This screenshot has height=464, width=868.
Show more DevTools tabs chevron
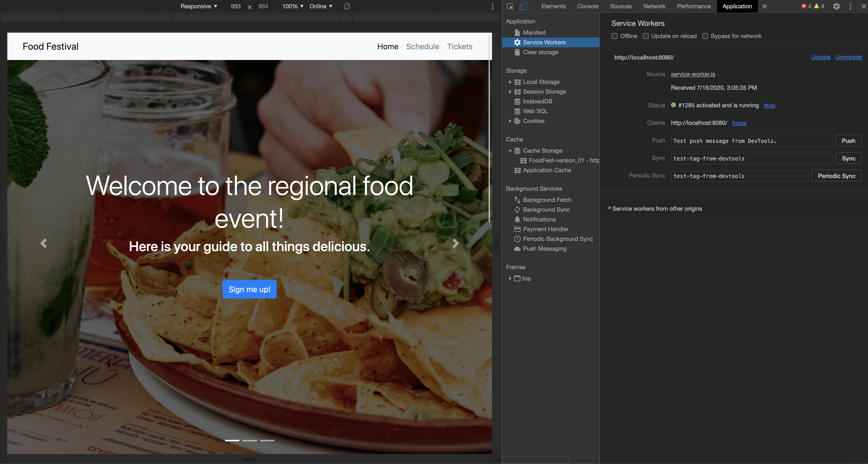click(x=765, y=6)
